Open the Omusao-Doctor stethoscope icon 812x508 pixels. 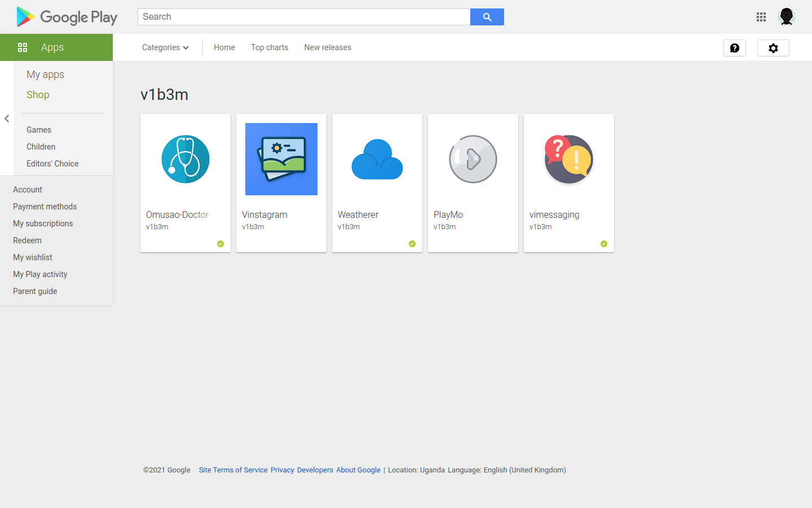pyautogui.click(x=186, y=159)
